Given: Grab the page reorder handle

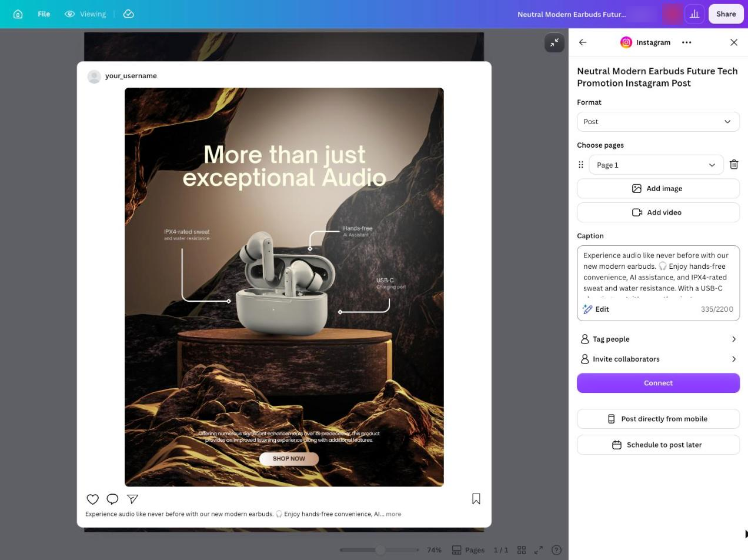Looking at the screenshot, I should click(x=581, y=165).
